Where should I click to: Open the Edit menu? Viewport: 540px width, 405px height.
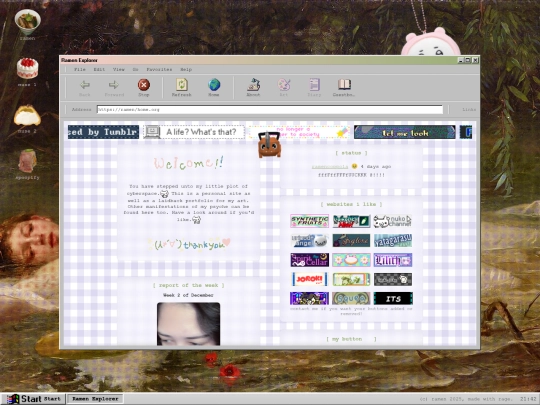(99, 69)
